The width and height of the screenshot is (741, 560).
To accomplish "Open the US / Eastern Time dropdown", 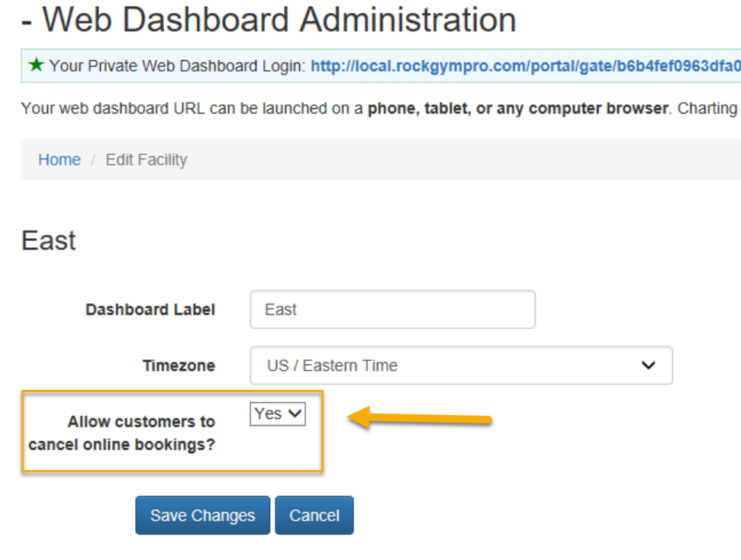I will click(461, 365).
